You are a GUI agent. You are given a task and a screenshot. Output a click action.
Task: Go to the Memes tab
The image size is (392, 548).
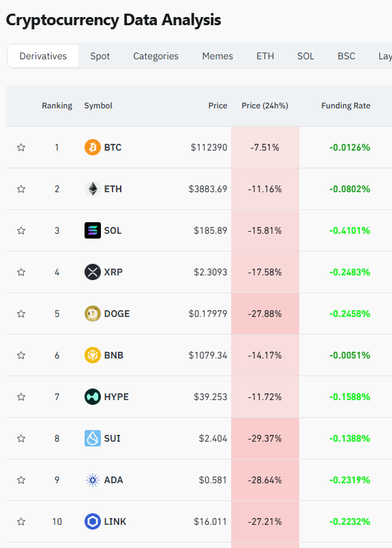(x=217, y=56)
